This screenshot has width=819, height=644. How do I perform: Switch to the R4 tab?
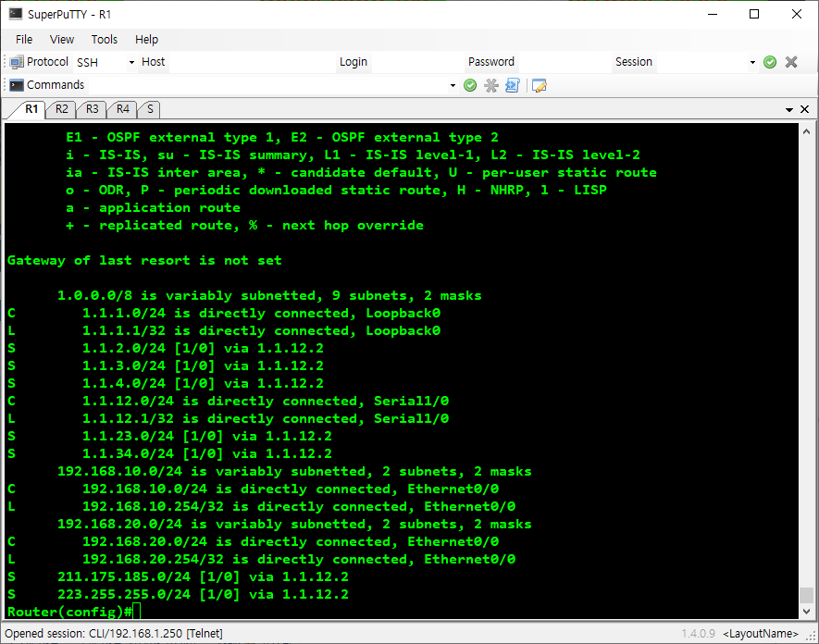123,109
